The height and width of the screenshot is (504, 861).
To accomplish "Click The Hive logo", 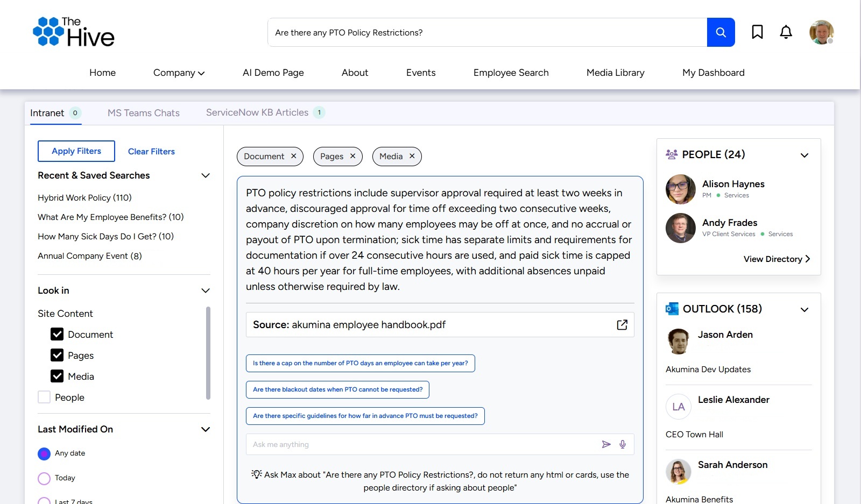I will point(74,31).
